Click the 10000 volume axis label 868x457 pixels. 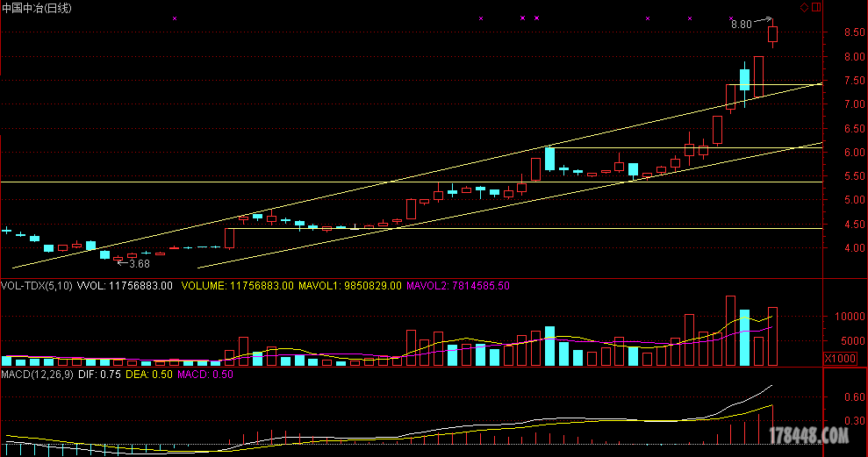point(850,317)
